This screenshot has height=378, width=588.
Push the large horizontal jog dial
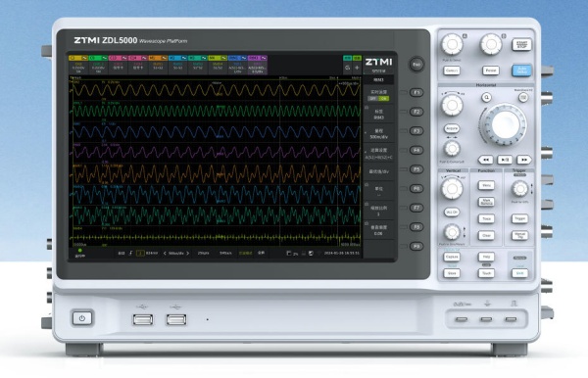(x=504, y=124)
